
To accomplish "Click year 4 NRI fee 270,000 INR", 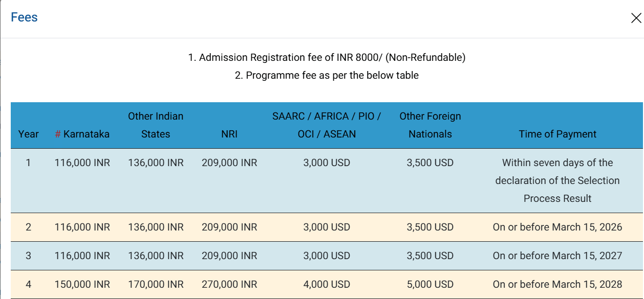I will 229,285.
